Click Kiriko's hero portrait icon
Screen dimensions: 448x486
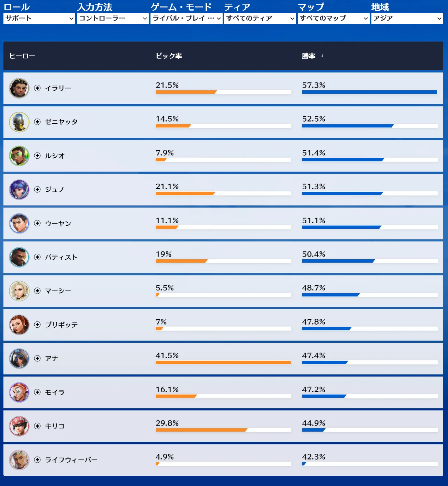(x=19, y=426)
